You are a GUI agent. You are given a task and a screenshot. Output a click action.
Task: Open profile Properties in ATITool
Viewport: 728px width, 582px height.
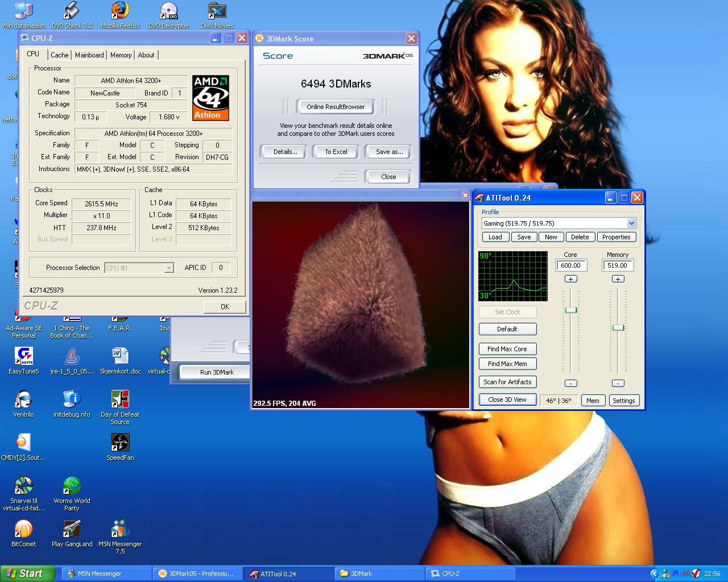tap(617, 238)
